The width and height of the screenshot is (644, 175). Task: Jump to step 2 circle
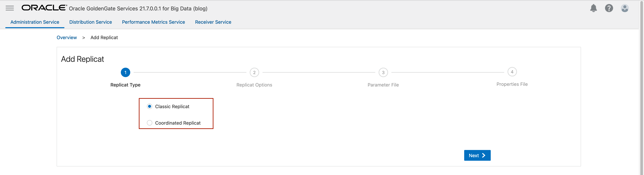(x=254, y=73)
